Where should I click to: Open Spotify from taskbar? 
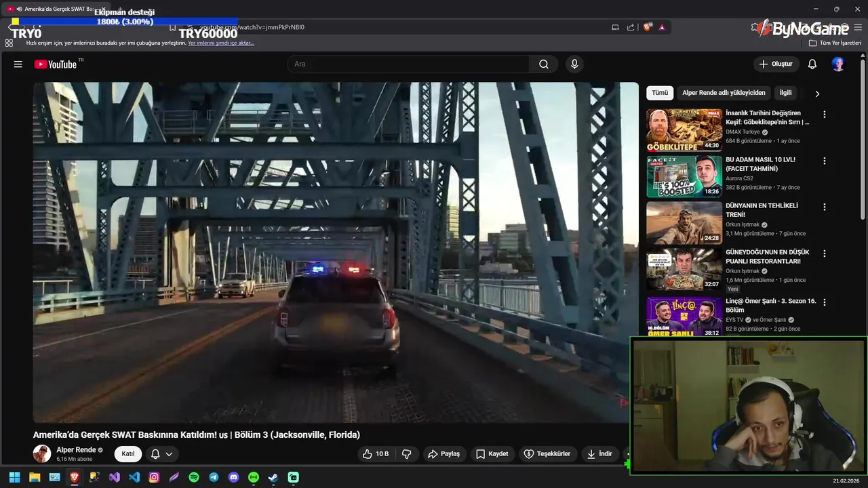pyautogui.click(x=194, y=477)
